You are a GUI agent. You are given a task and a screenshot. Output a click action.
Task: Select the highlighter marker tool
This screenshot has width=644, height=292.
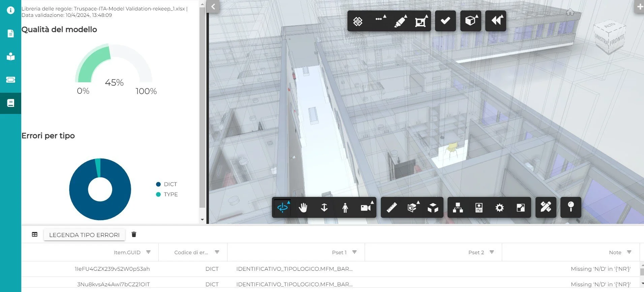400,21
